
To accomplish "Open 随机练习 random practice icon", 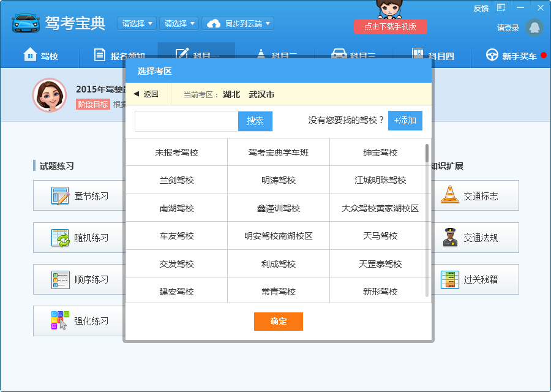I will (61, 238).
